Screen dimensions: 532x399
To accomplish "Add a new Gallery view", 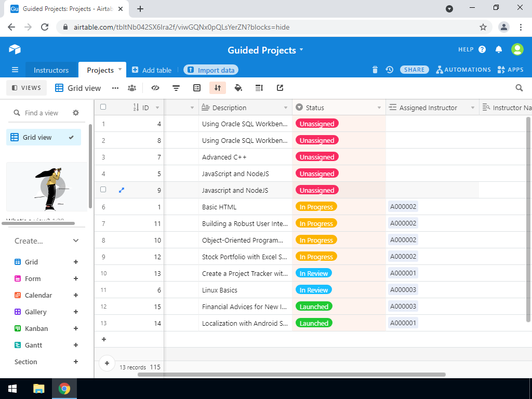I will point(76,312).
